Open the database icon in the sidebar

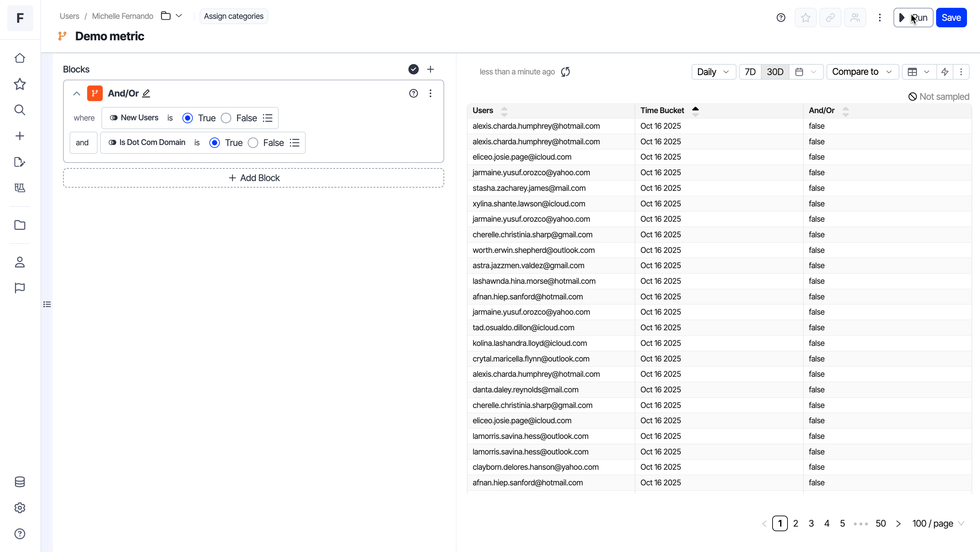[x=20, y=482]
